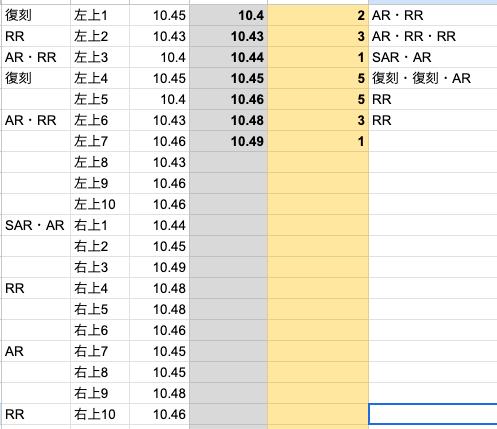The image size is (497, 429).
Task: Click the bold 10.48 gray cell
Action: (x=228, y=120)
